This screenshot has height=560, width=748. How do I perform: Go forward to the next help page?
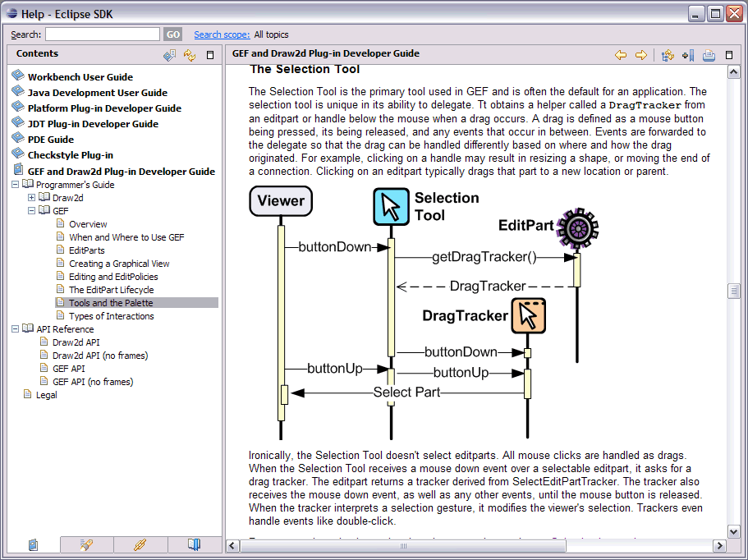(x=641, y=55)
